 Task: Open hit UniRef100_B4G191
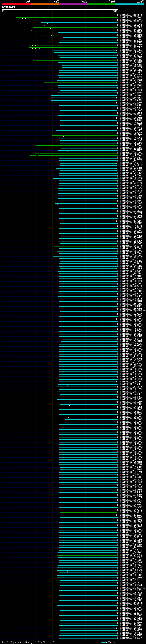pyautogui.click(x=131, y=30)
